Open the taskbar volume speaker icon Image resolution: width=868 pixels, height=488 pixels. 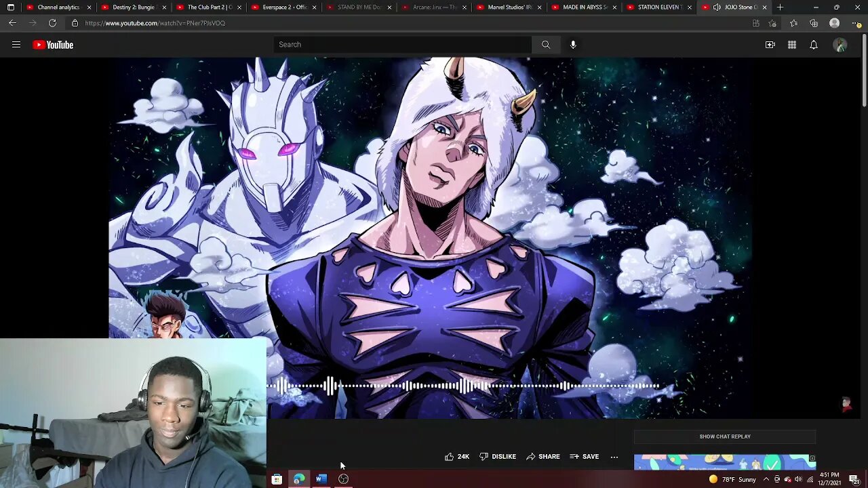pos(799,479)
